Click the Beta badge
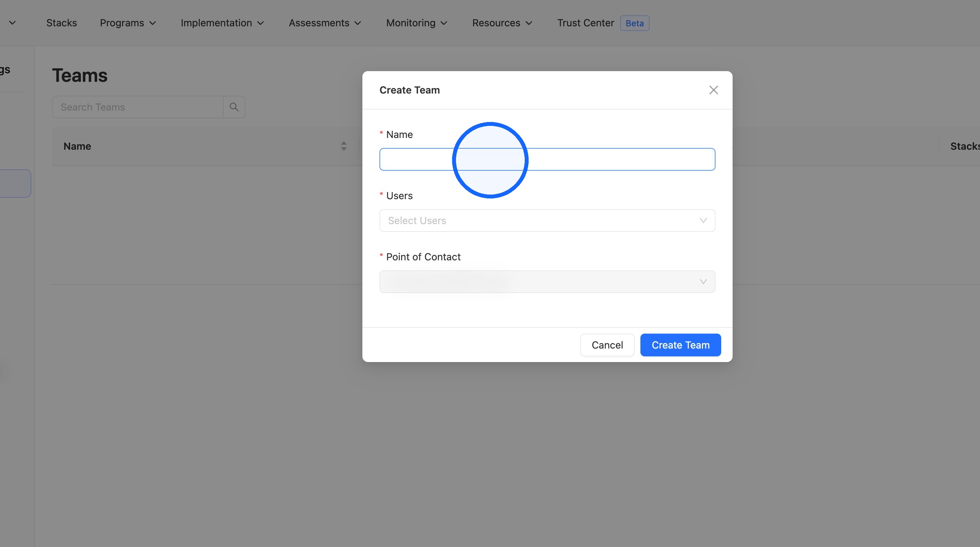This screenshot has height=547, width=980. [x=635, y=23]
